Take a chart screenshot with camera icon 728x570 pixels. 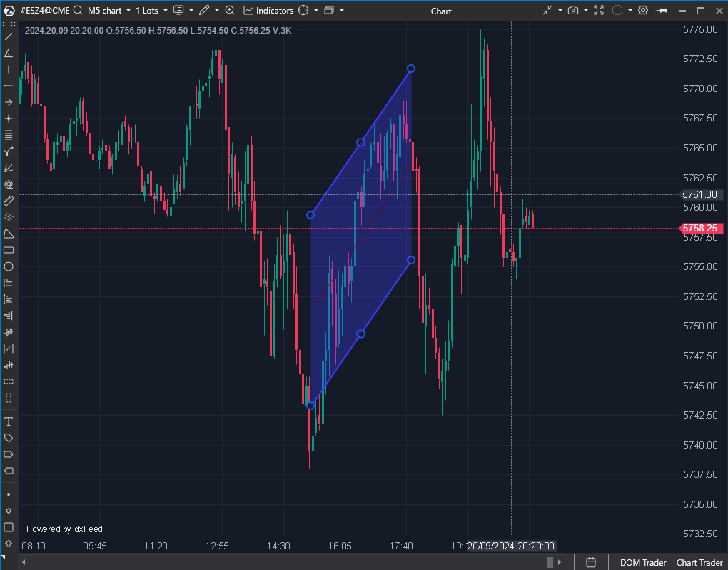pos(573,10)
